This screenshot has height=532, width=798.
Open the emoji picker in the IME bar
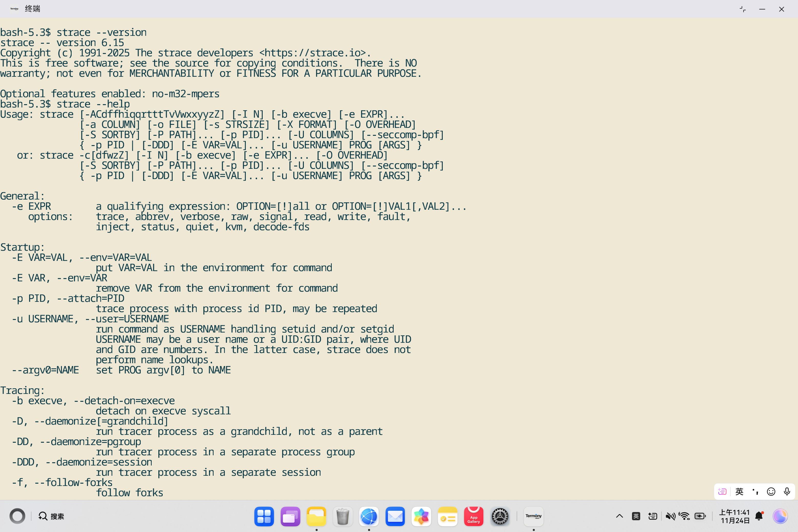[x=771, y=492]
